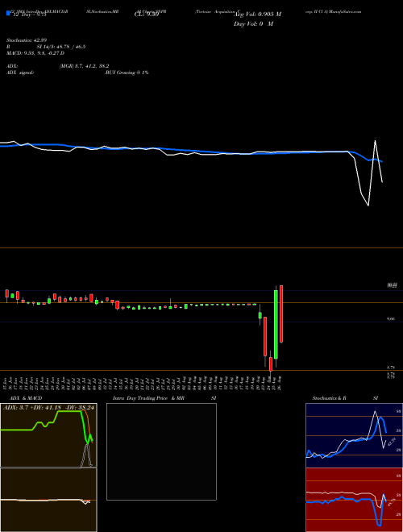This screenshot has width=403, height=532.
Task: Click the 'MACD: 9.53, 9.8, -0.27 D' line
Action: point(35,53)
